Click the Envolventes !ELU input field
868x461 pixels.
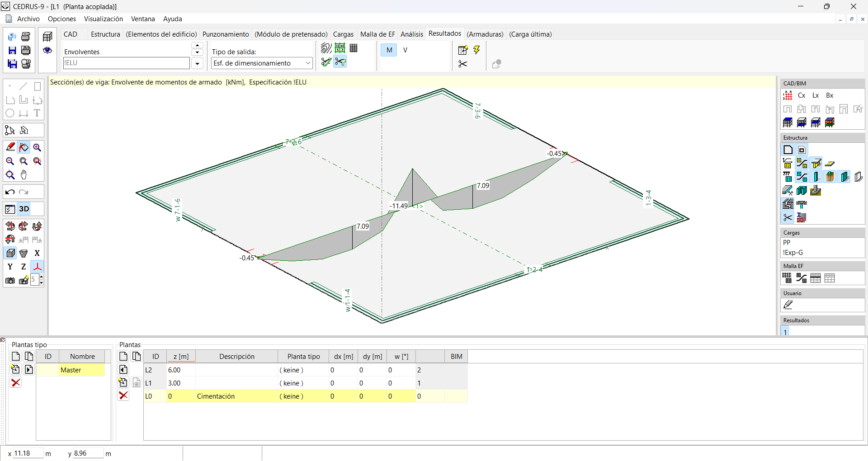pos(126,63)
